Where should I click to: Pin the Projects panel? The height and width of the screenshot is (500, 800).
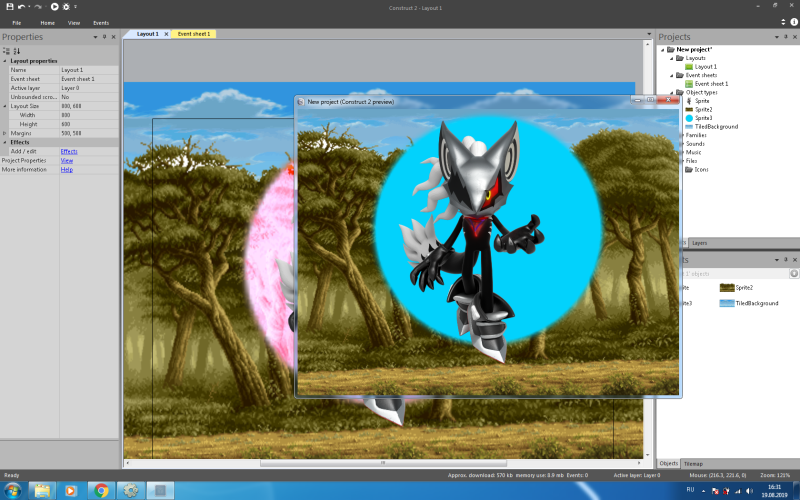pos(786,37)
